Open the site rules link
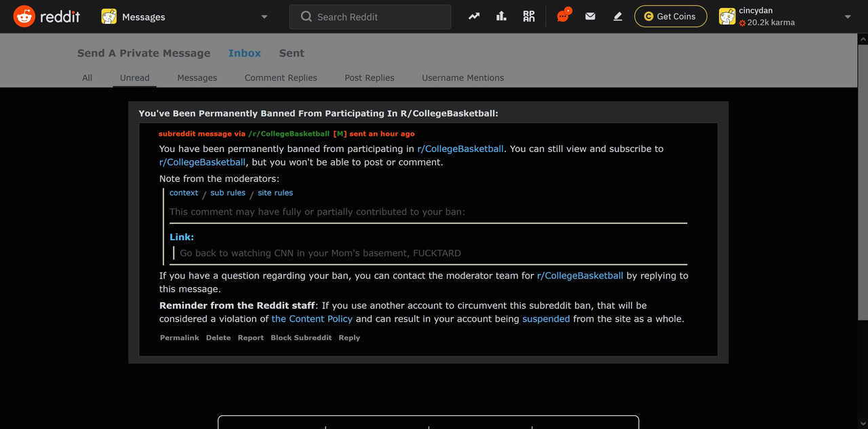The height and width of the screenshot is (429, 868). coord(275,193)
